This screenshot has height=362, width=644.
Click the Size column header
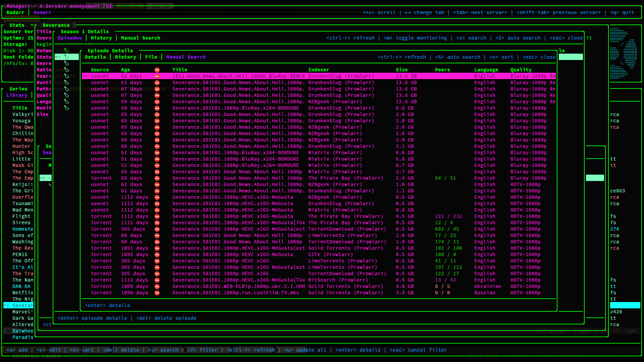click(x=401, y=70)
